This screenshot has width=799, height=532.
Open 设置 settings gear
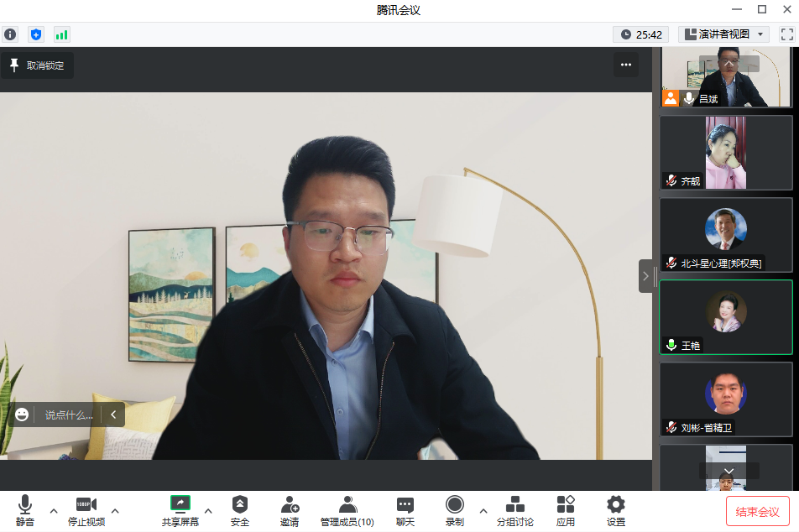click(x=615, y=511)
